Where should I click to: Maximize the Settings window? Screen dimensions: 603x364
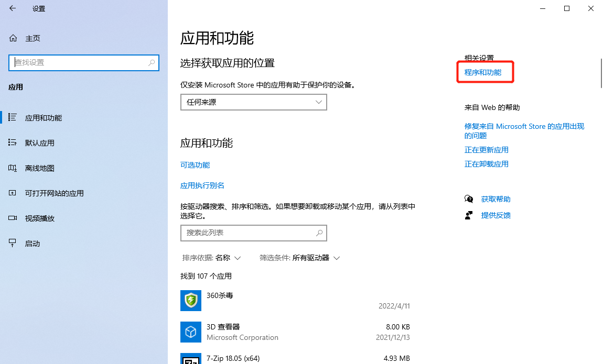567,8
